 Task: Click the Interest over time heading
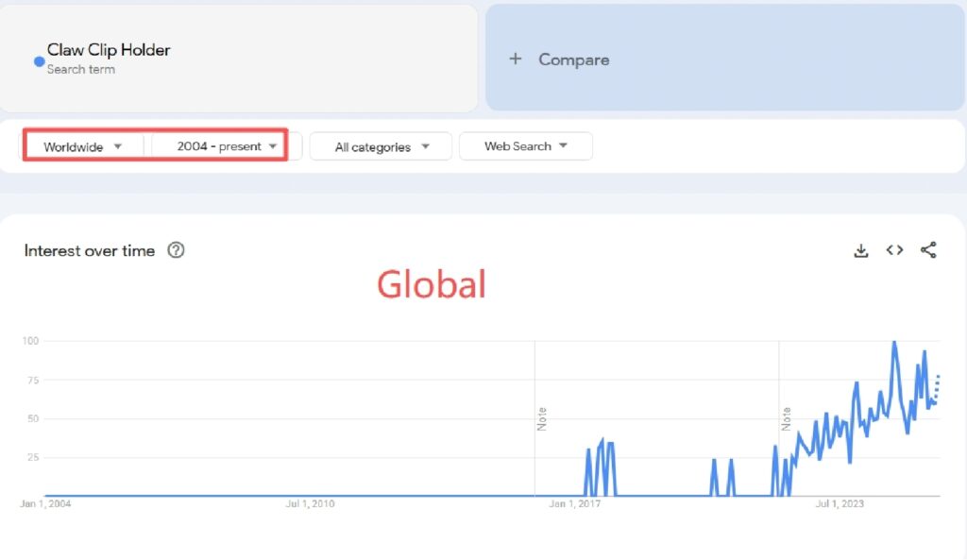pyautogui.click(x=90, y=250)
